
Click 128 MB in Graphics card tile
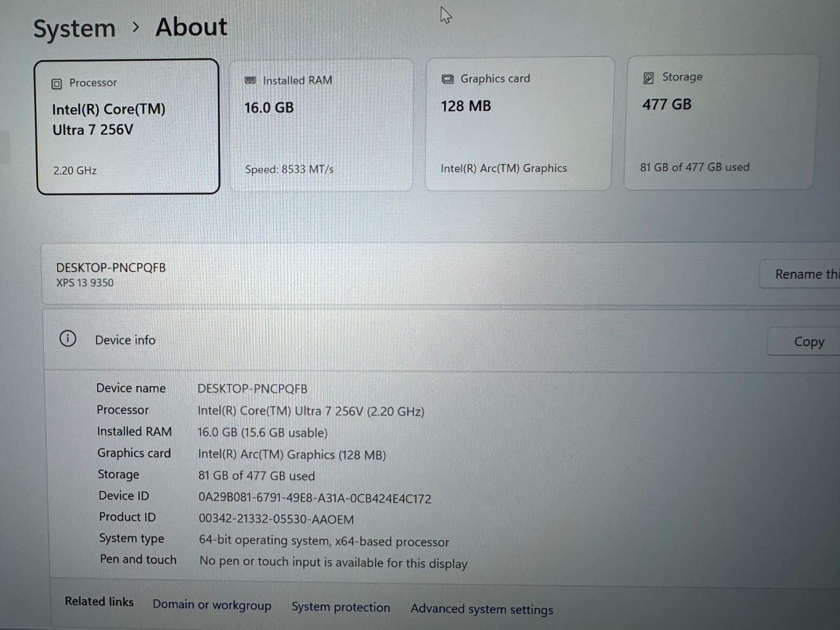(466, 107)
